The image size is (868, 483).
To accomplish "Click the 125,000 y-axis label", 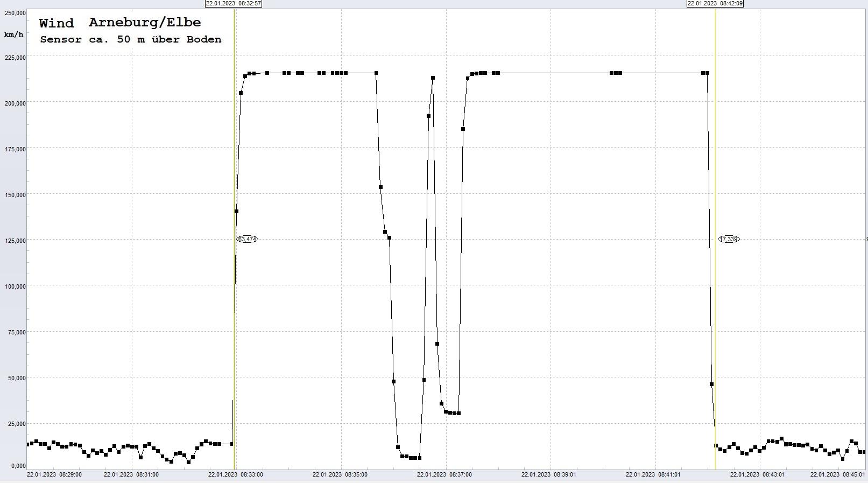I will click(15, 241).
